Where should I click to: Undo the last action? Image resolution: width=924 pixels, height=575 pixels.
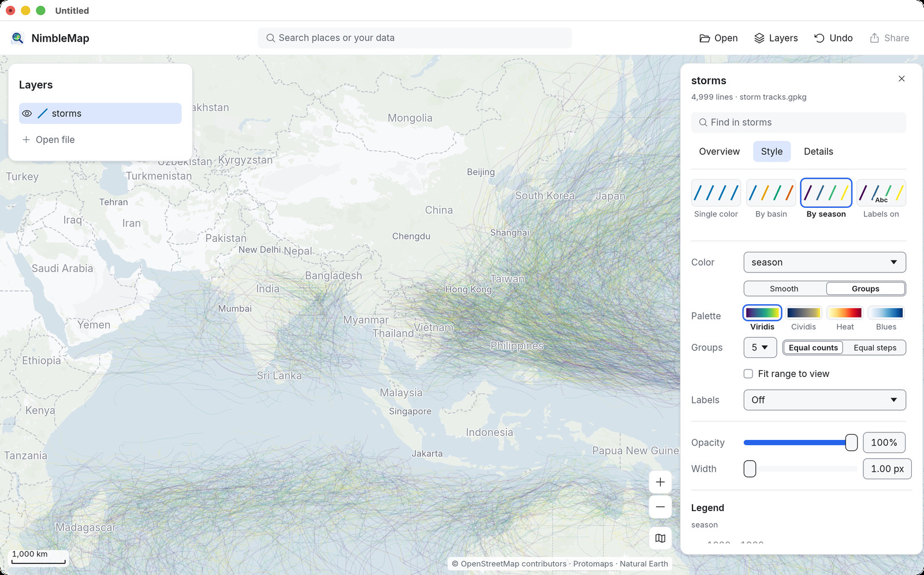pos(833,38)
